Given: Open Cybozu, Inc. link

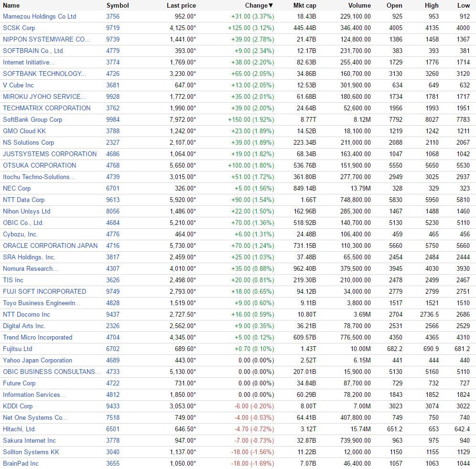Looking at the screenshot, I should (21, 234).
